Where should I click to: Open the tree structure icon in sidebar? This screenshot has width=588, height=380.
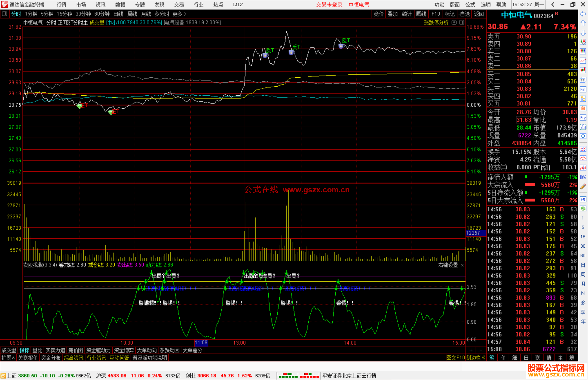pos(583,99)
